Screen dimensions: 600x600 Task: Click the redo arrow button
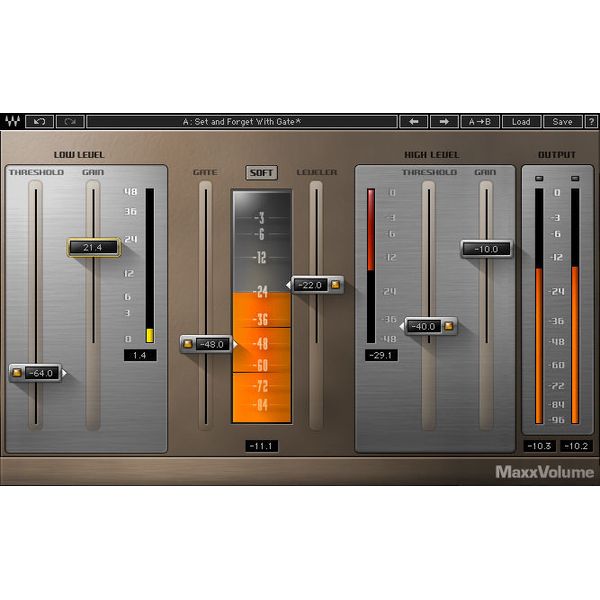pos(70,122)
